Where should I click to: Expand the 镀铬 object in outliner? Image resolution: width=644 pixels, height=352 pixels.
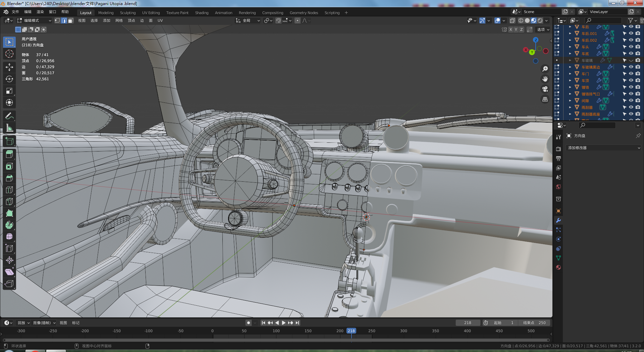click(570, 87)
